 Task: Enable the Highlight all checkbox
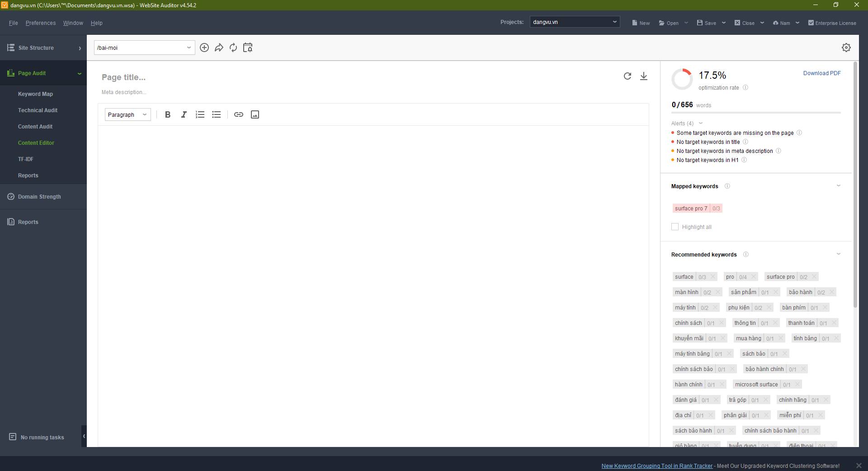click(675, 227)
